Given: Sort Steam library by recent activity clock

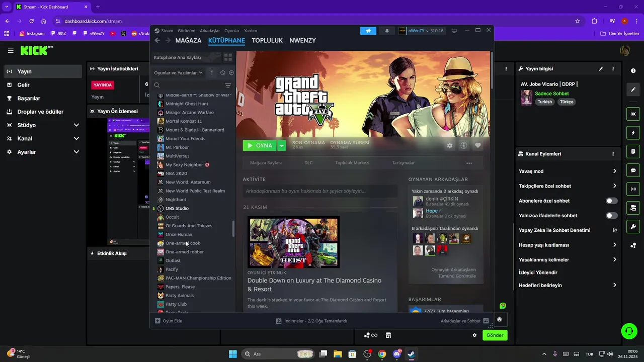Looking at the screenshot, I should tap(223, 73).
